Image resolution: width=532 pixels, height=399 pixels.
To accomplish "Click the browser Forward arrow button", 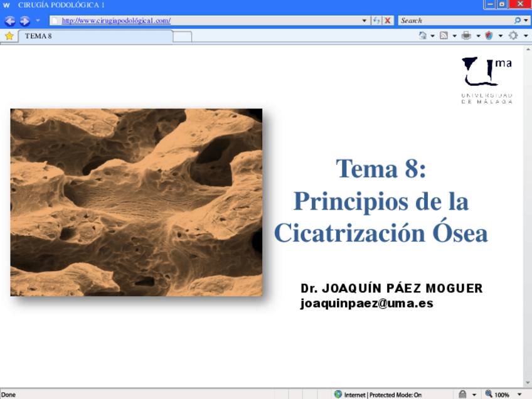I will point(24,21).
